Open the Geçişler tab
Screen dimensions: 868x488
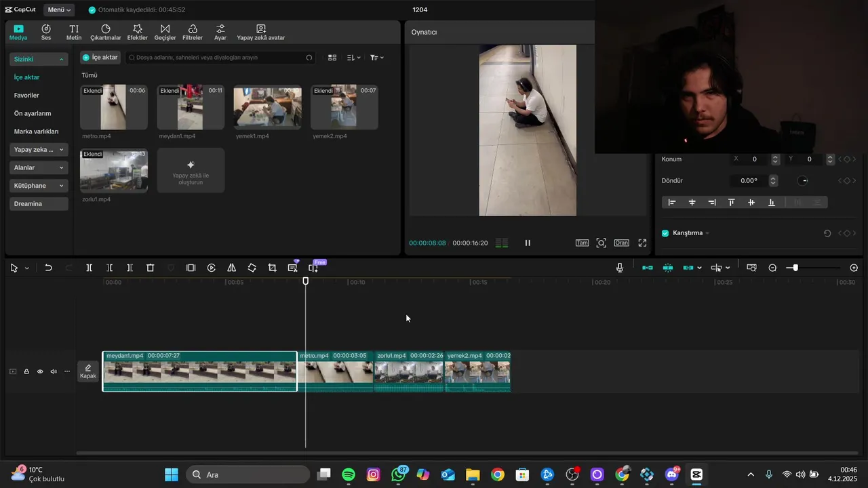click(165, 33)
